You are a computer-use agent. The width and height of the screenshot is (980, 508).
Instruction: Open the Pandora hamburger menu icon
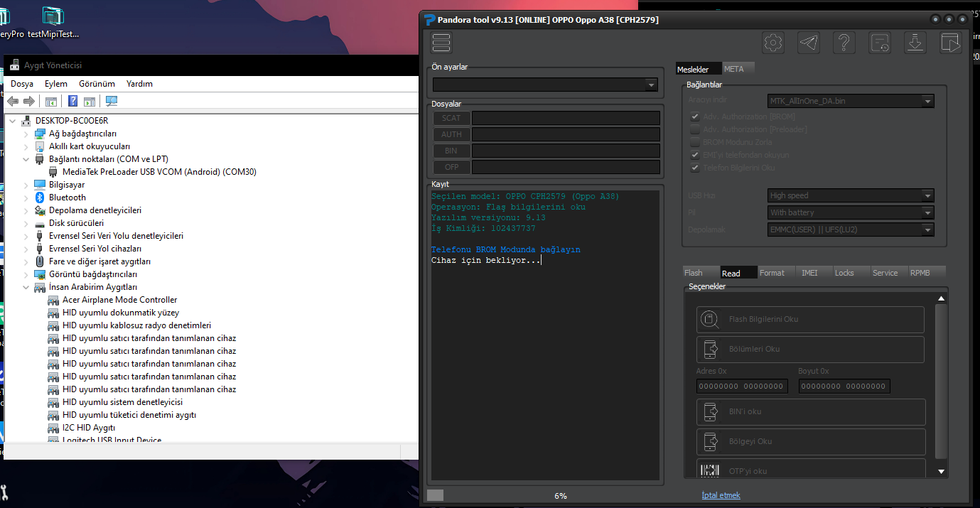tap(441, 43)
